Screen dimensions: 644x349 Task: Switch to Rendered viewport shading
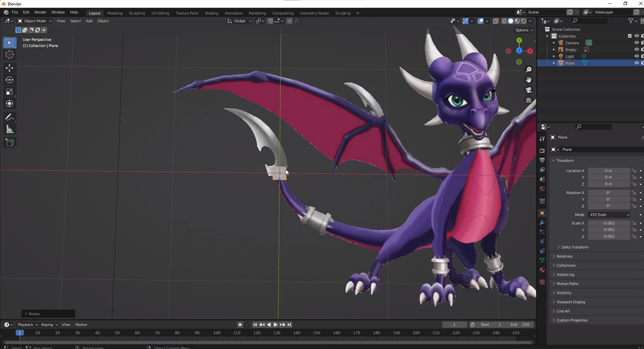[x=524, y=21]
